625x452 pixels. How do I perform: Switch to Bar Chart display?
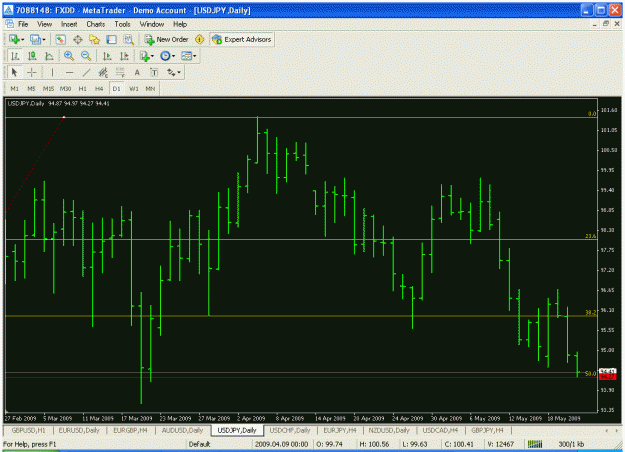coord(15,56)
